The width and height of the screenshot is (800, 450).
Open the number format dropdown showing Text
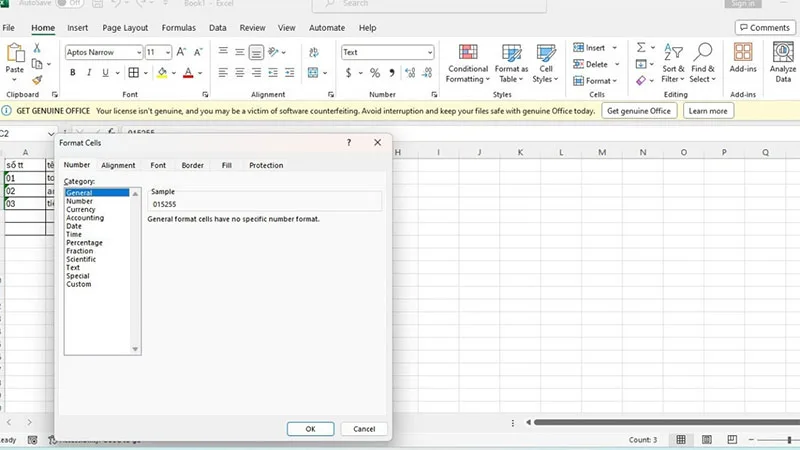pos(430,53)
